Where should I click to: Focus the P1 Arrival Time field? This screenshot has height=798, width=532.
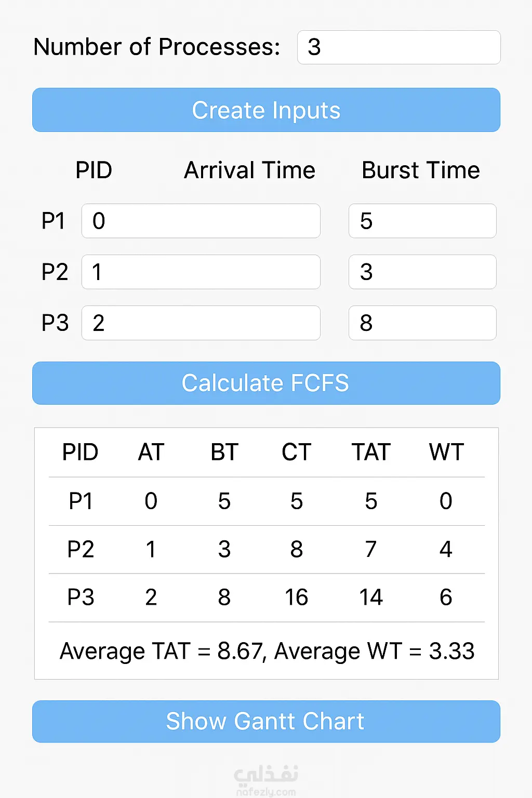pos(201,221)
